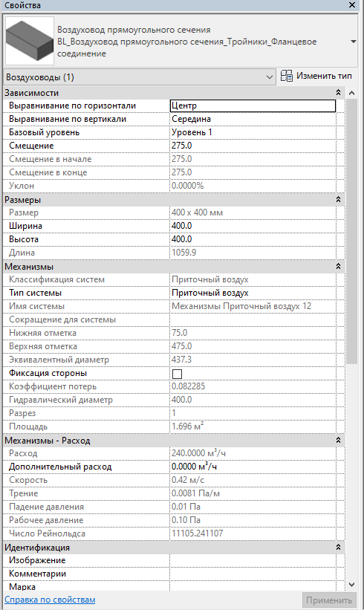Click the Гидравлический диаметр value 400.0

point(181,400)
